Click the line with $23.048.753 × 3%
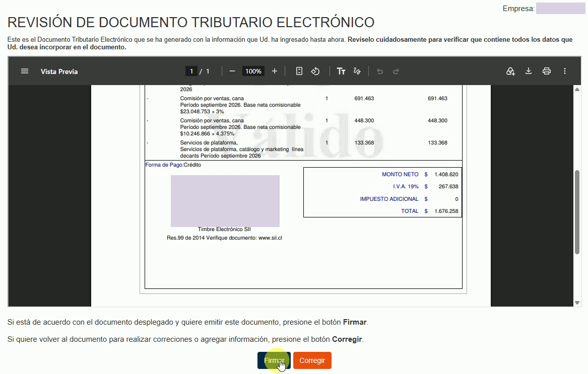Image resolution: width=588 pixels, height=374 pixels. [202, 112]
